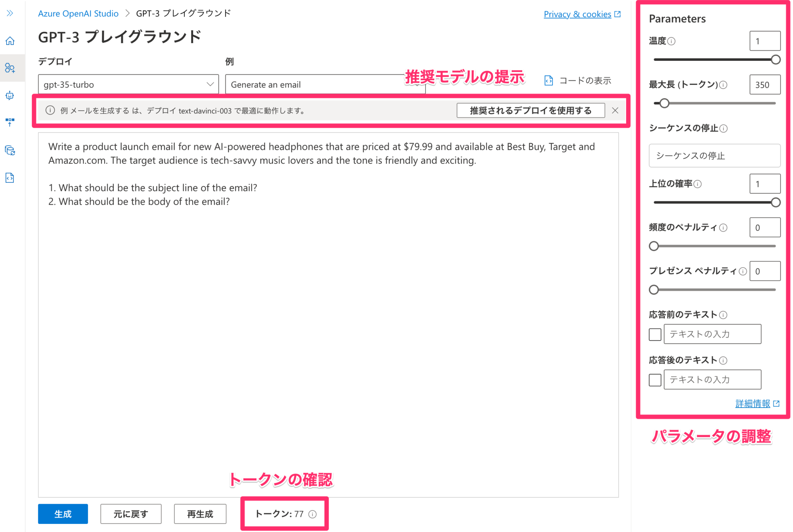Click 推奨されるデプロイを使用する button
Viewport: 793px width, 532px height.
click(530, 110)
